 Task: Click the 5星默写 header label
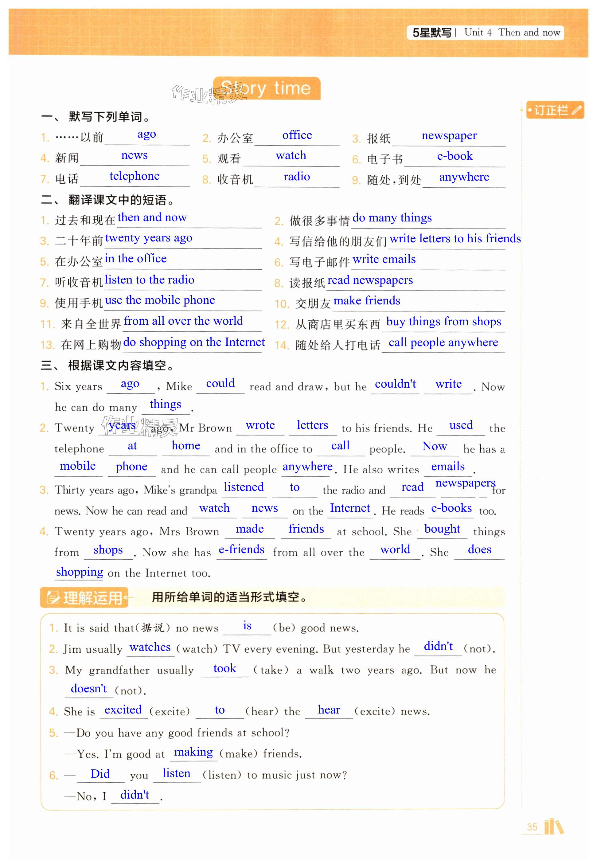click(x=432, y=33)
